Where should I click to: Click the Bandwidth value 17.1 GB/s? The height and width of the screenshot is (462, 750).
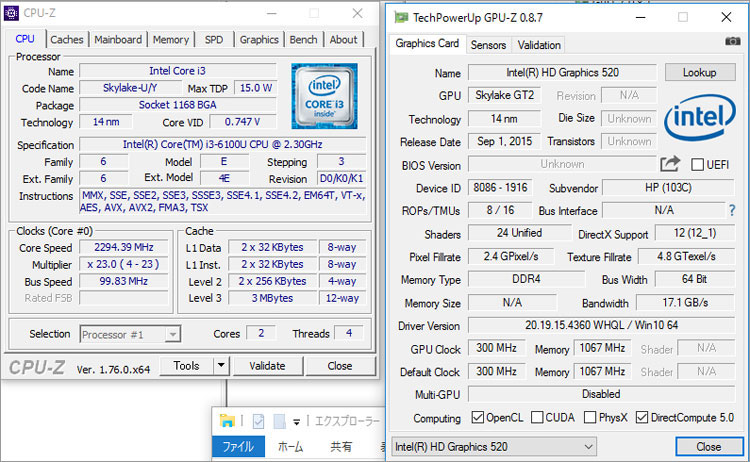click(685, 303)
